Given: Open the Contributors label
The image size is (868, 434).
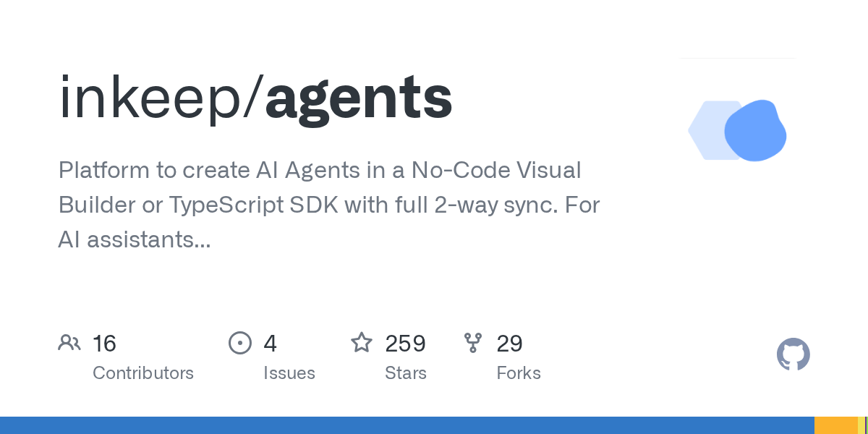Looking at the screenshot, I should point(143,373).
